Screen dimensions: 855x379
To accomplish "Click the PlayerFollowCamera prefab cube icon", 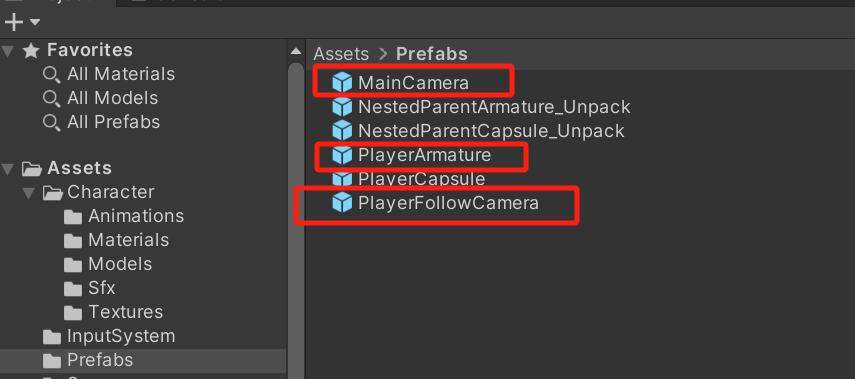I will click(x=342, y=203).
